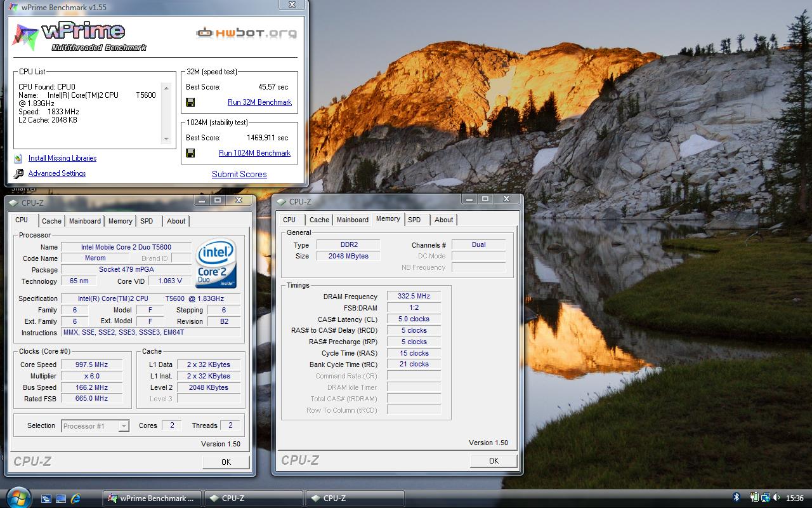Click the DRAM Frequency value 332.5 MHz
The width and height of the screenshot is (812, 508).
(414, 297)
